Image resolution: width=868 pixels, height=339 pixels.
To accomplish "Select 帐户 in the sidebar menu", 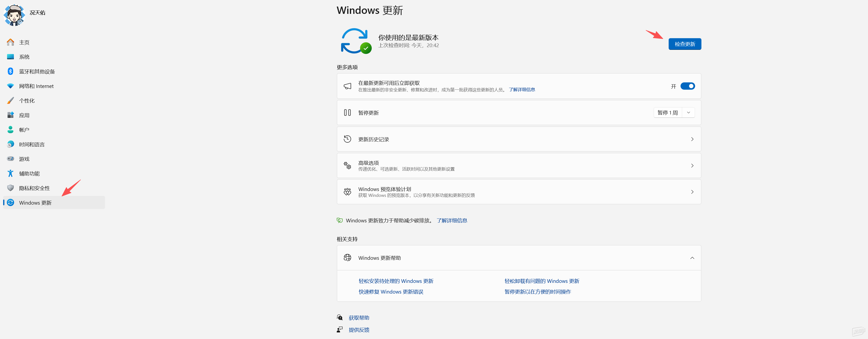I will pos(24,130).
